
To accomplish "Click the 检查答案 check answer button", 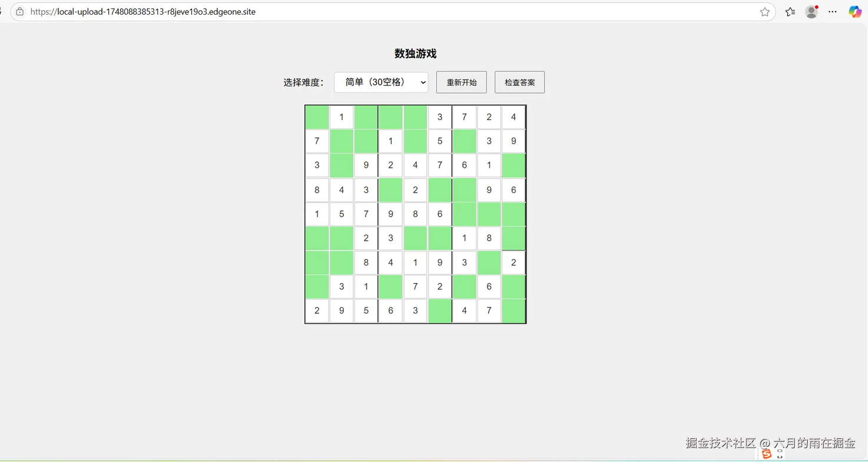I will pyautogui.click(x=520, y=82).
